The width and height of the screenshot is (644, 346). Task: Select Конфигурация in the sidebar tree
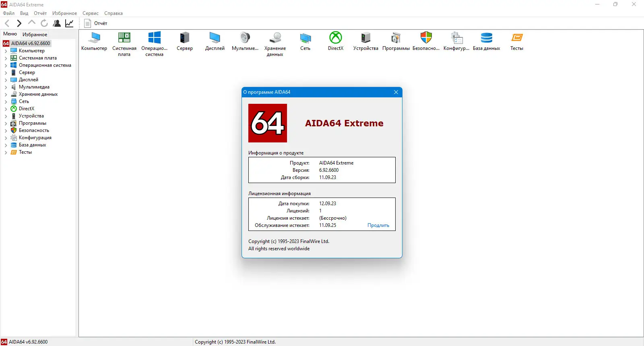point(35,138)
